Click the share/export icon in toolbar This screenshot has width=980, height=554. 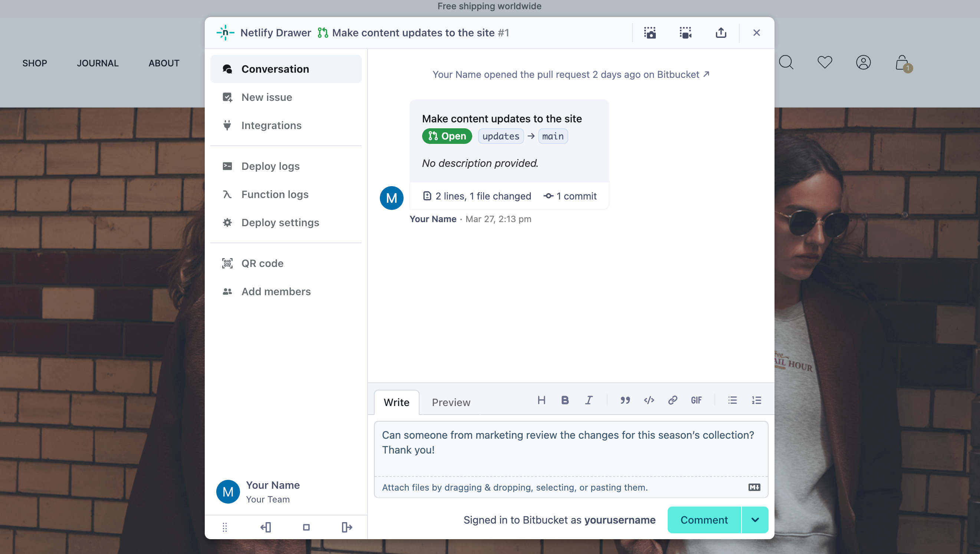(720, 32)
